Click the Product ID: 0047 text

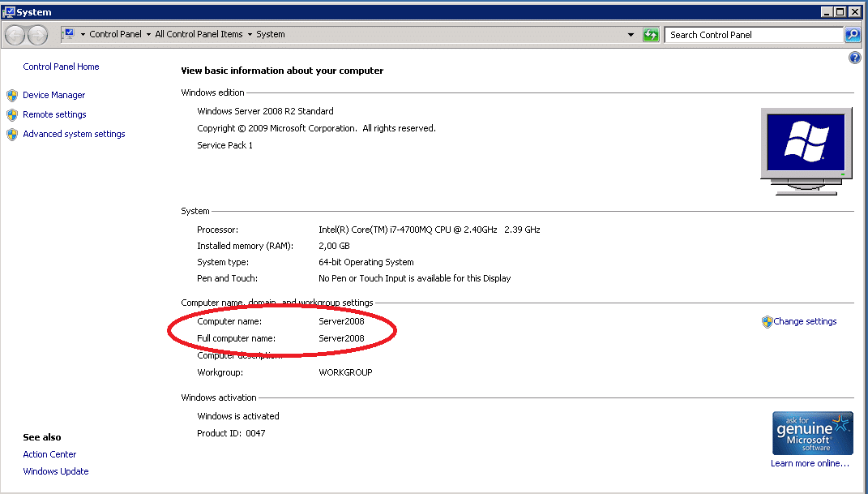click(x=232, y=434)
